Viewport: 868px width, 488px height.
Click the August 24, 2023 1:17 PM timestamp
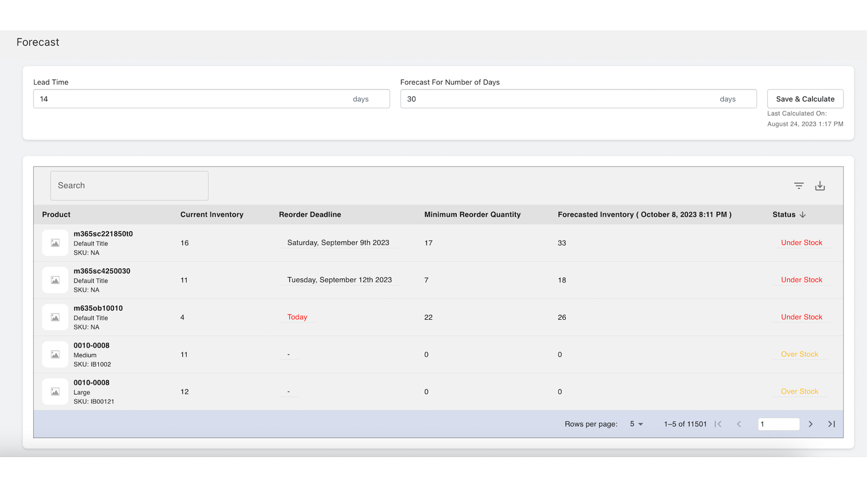click(x=805, y=124)
